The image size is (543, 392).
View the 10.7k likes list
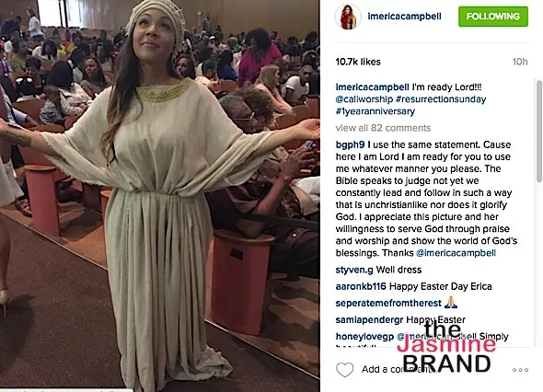358,62
